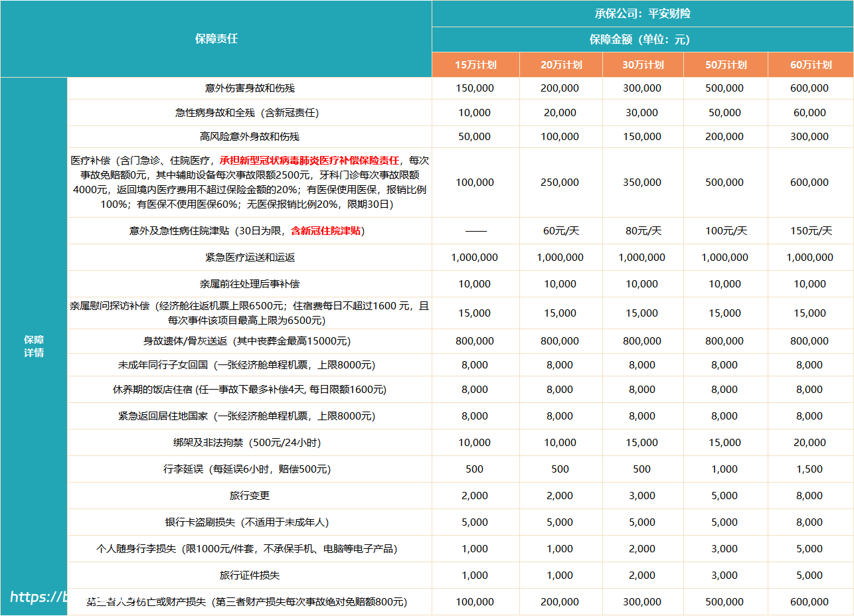The image size is (854, 616).
Task: Click 100,000 in the 第三者人身伤亡 row
Action: tap(475, 601)
